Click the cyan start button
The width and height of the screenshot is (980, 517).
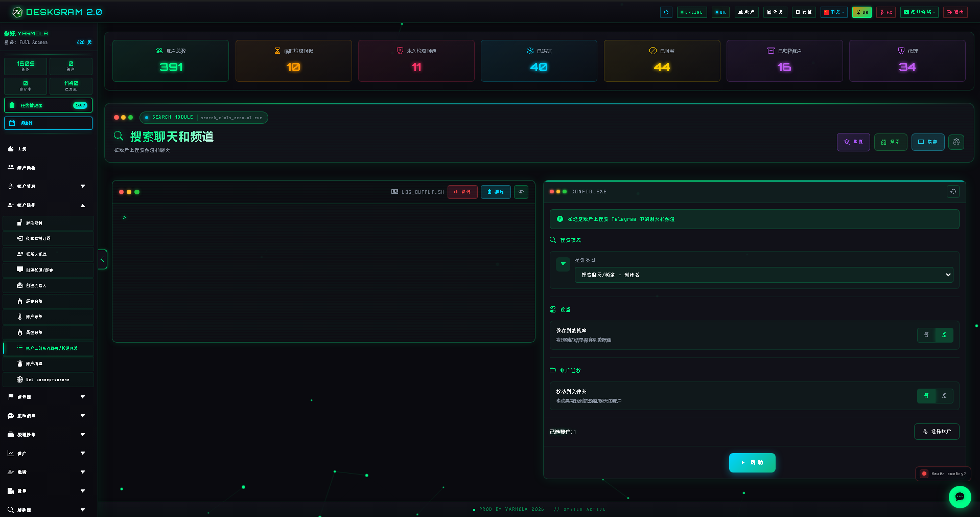pos(752,462)
